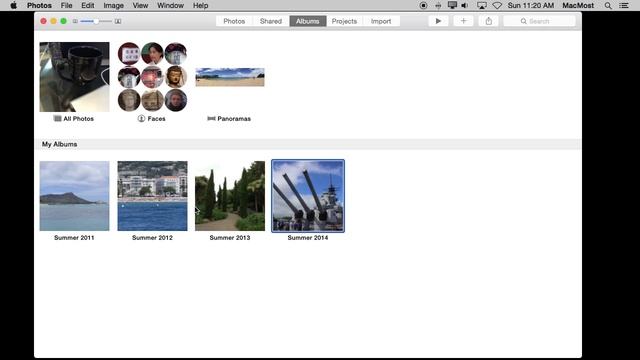Click the small thumbnail size icon
Image resolution: width=640 pixels, height=360 pixels.
coord(75,21)
